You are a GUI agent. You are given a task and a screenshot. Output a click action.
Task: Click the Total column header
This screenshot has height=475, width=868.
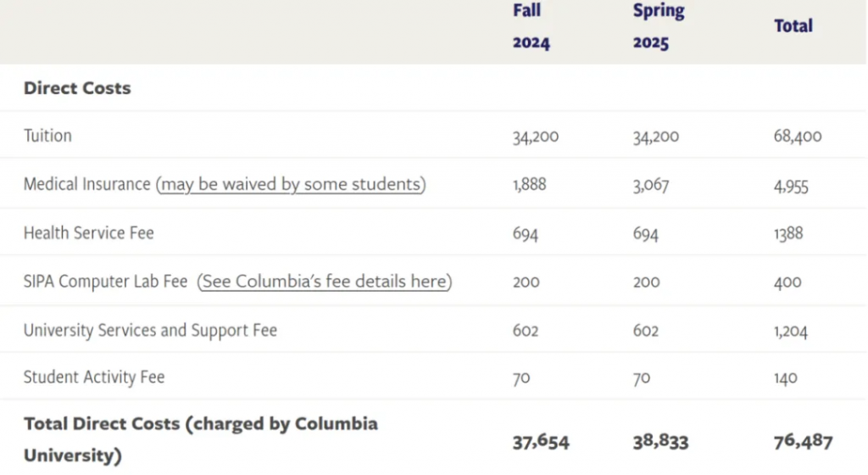[793, 26]
